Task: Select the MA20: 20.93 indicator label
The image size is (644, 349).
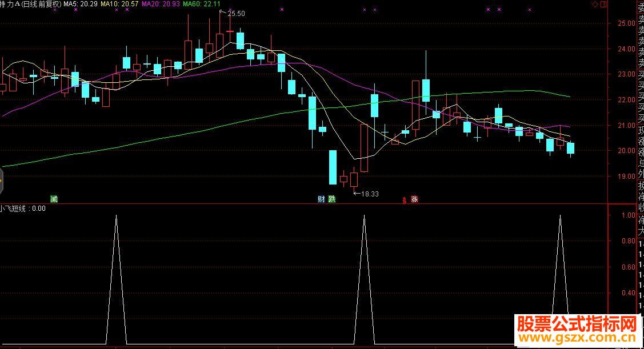Action: (x=161, y=4)
